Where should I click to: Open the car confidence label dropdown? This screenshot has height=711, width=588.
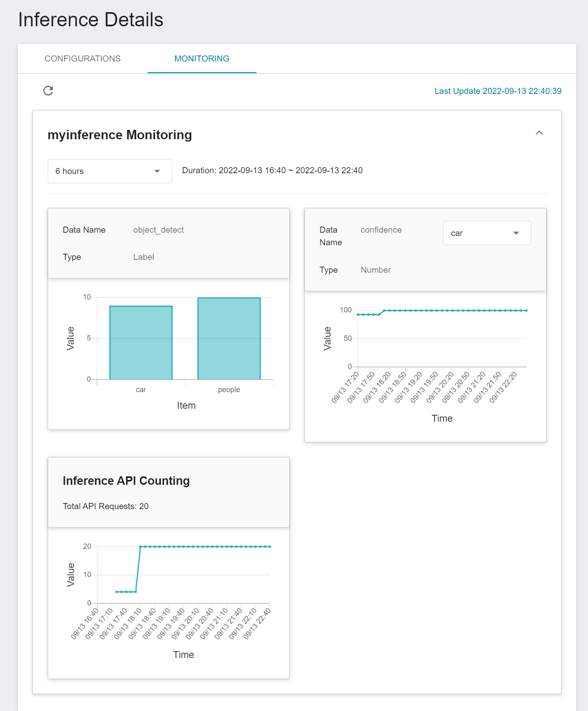487,233
